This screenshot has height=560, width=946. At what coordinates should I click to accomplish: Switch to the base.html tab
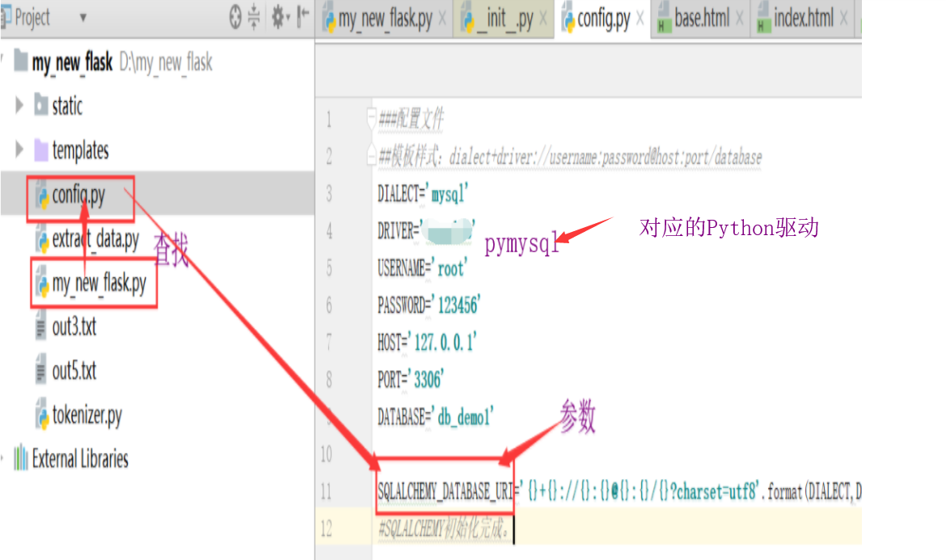point(700,19)
